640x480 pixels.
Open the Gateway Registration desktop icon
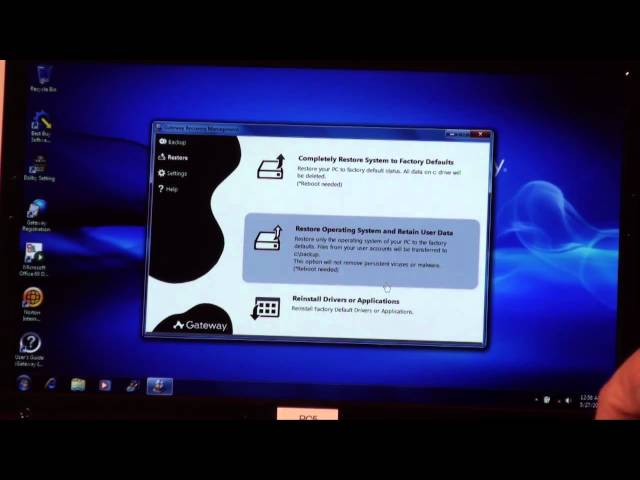click(x=36, y=216)
